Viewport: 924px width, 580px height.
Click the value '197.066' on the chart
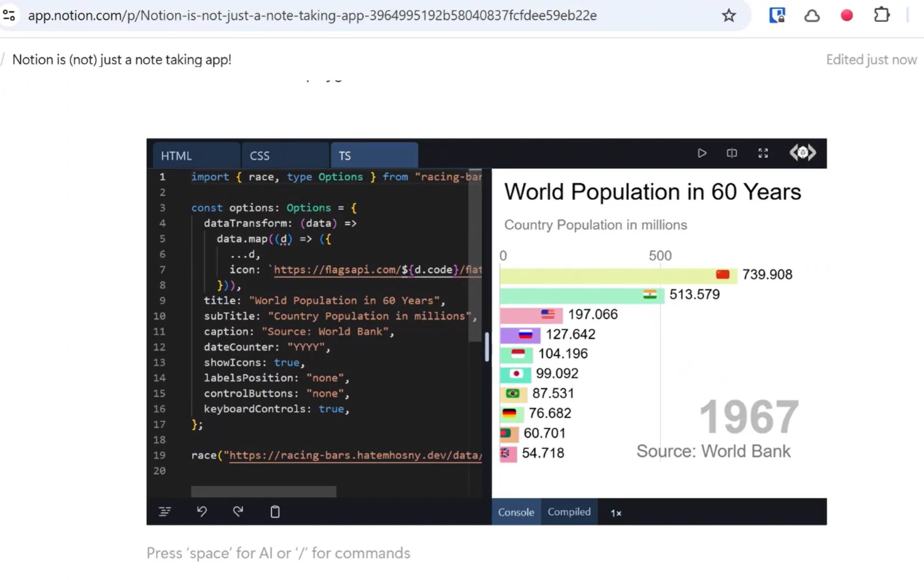[593, 314]
